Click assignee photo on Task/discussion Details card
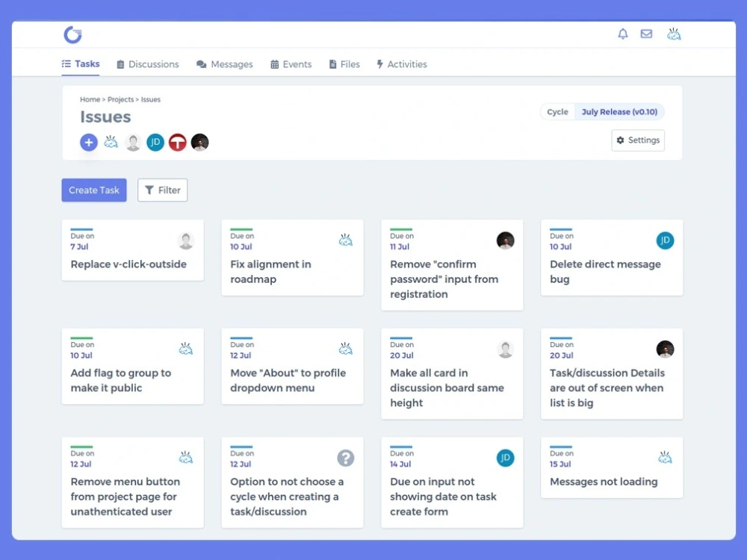This screenshot has width=747, height=560. point(665,349)
